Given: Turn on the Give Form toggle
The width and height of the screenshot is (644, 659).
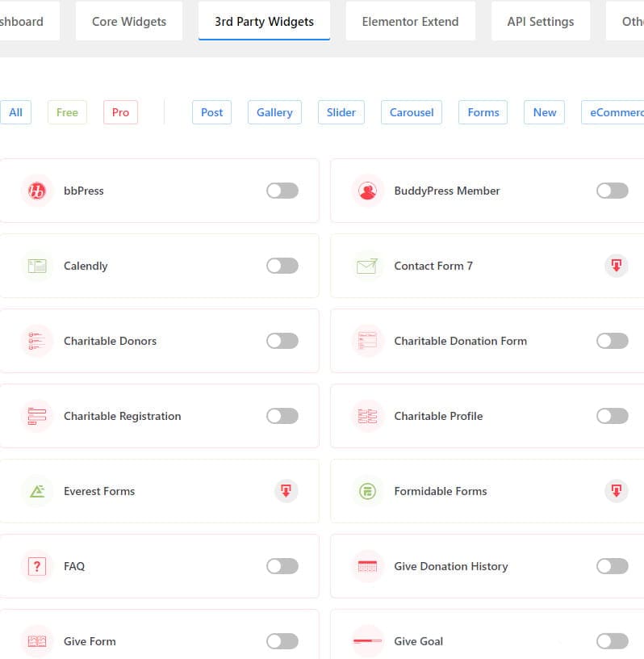Looking at the screenshot, I should click(282, 641).
